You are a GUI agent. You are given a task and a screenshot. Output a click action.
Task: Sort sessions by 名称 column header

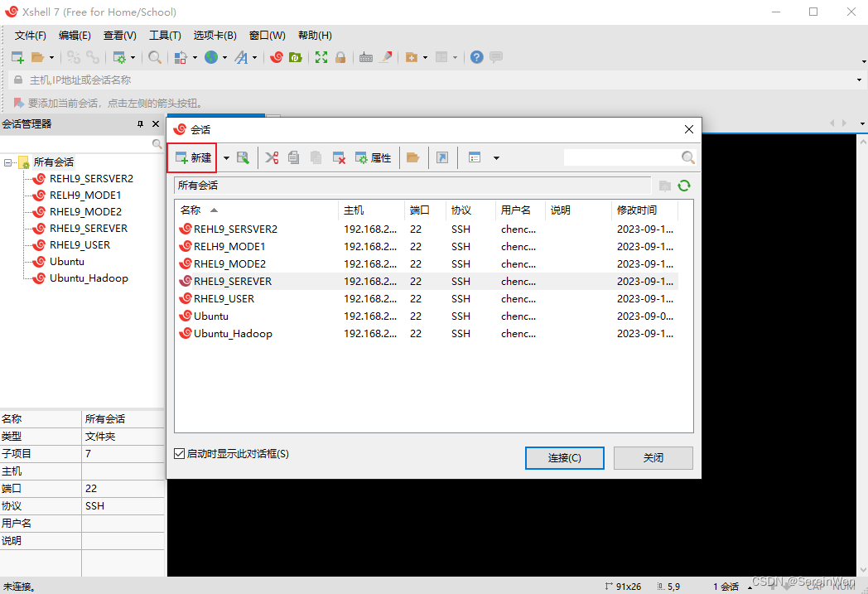pyautogui.click(x=256, y=210)
